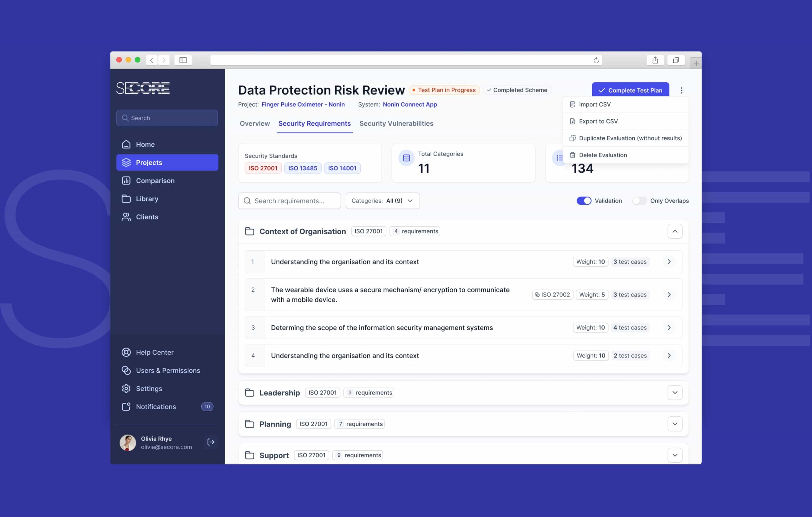This screenshot has width=812, height=517.
Task: Click 2 test cases on requirement 4
Action: (630, 355)
